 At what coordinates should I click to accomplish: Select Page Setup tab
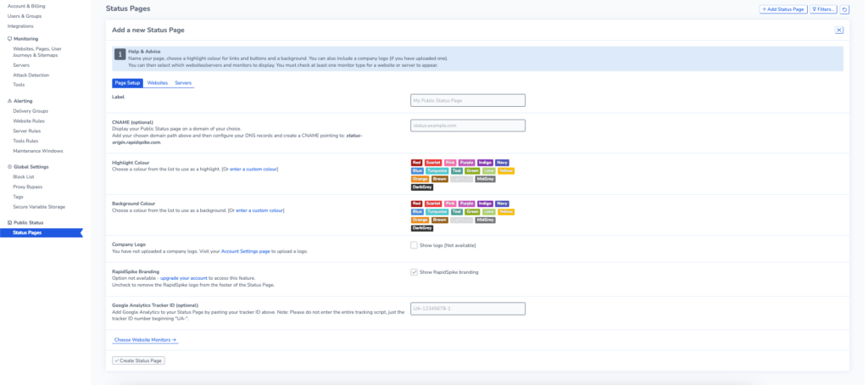[x=127, y=83]
